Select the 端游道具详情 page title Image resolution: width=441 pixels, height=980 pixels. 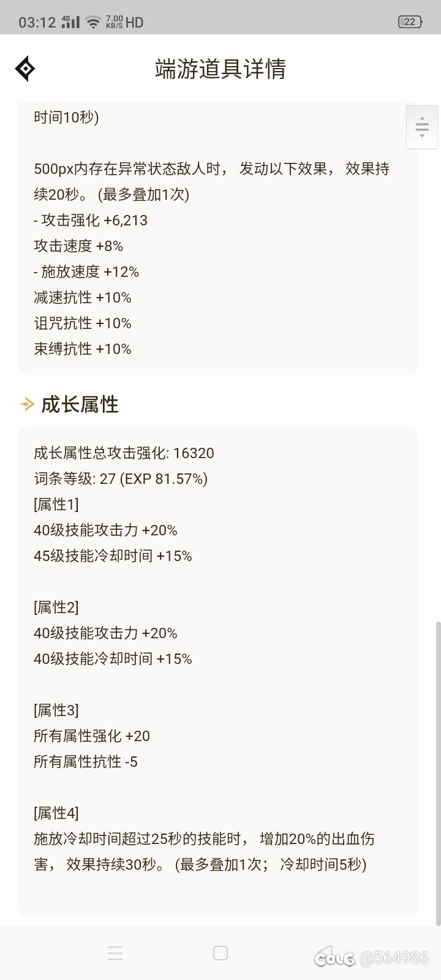221,69
